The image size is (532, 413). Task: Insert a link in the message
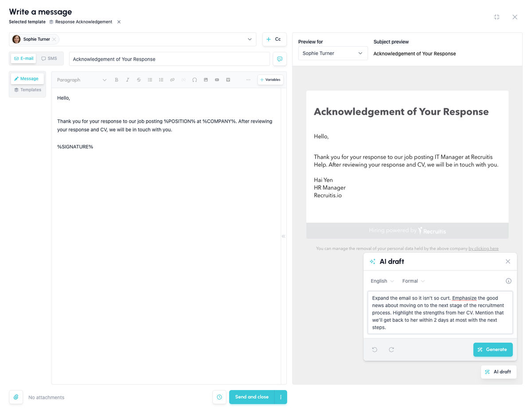172,80
